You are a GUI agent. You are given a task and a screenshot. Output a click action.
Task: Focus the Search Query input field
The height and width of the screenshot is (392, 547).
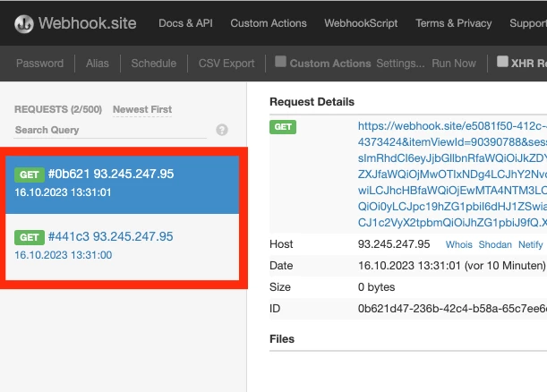pos(110,130)
